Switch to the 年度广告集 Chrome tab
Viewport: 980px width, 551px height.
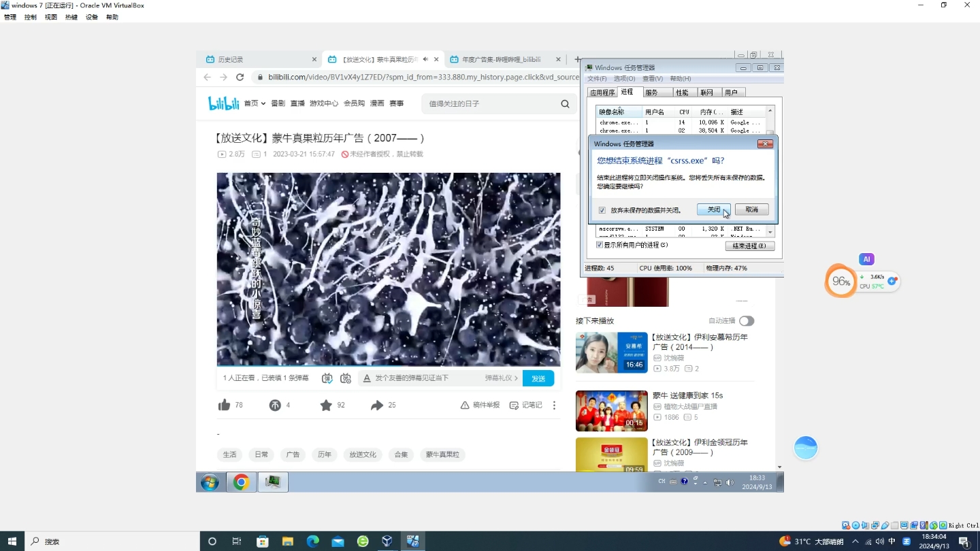click(x=504, y=59)
